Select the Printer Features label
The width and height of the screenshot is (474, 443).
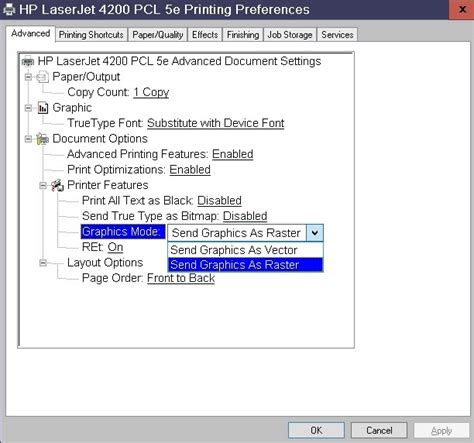[x=108, y=185]
